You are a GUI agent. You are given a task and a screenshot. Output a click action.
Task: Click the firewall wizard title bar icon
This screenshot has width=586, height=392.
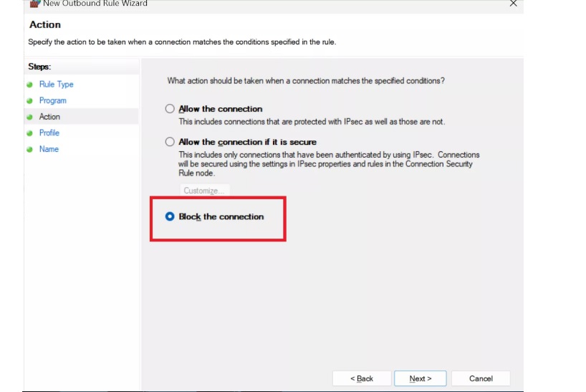(x=35, y=4)
